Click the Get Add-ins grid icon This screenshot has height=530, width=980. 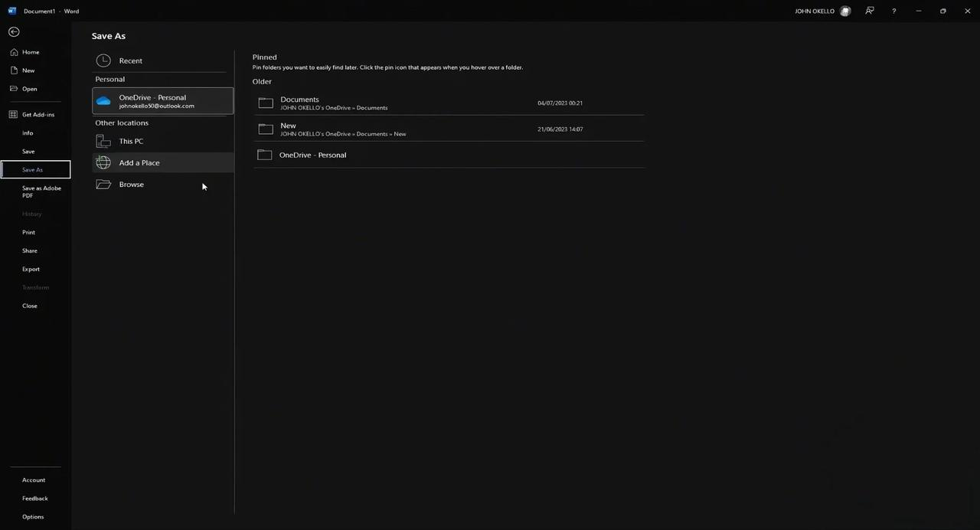[13, 115]
